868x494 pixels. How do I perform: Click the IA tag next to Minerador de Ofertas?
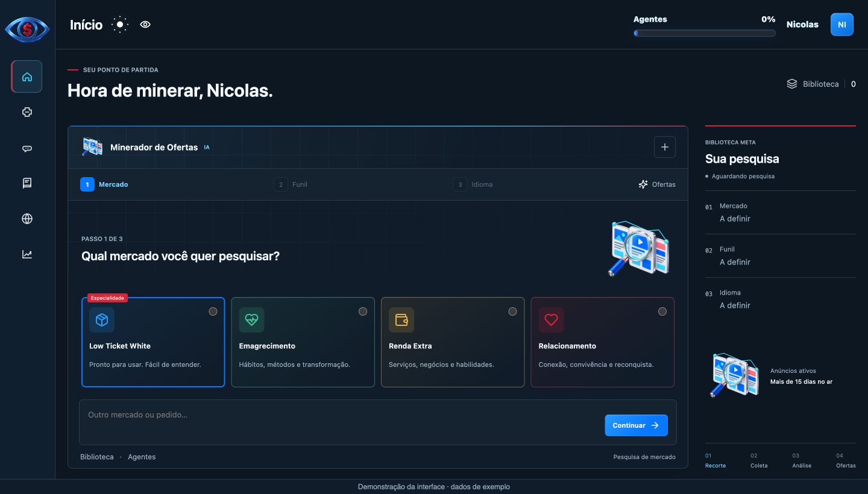point(207,147)
